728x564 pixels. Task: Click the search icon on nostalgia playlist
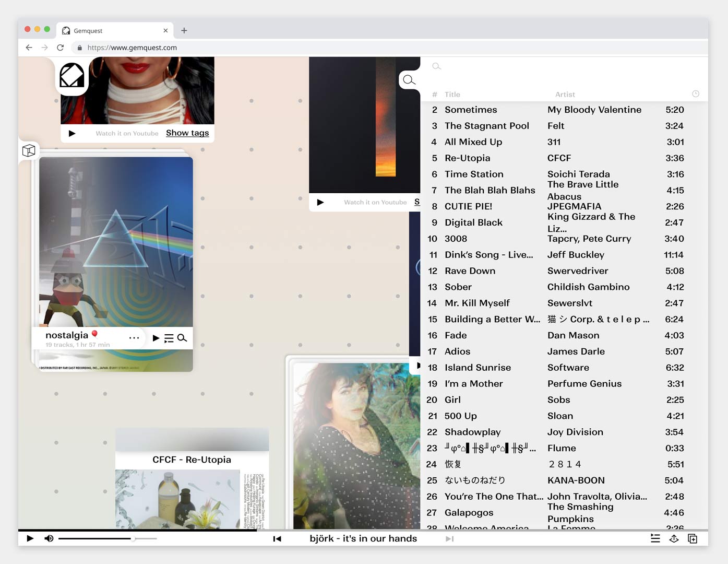pos(182,338)
